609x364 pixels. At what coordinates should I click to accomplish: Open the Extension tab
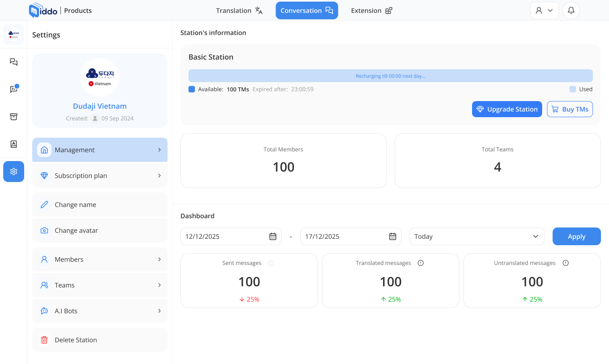(371, 10)
